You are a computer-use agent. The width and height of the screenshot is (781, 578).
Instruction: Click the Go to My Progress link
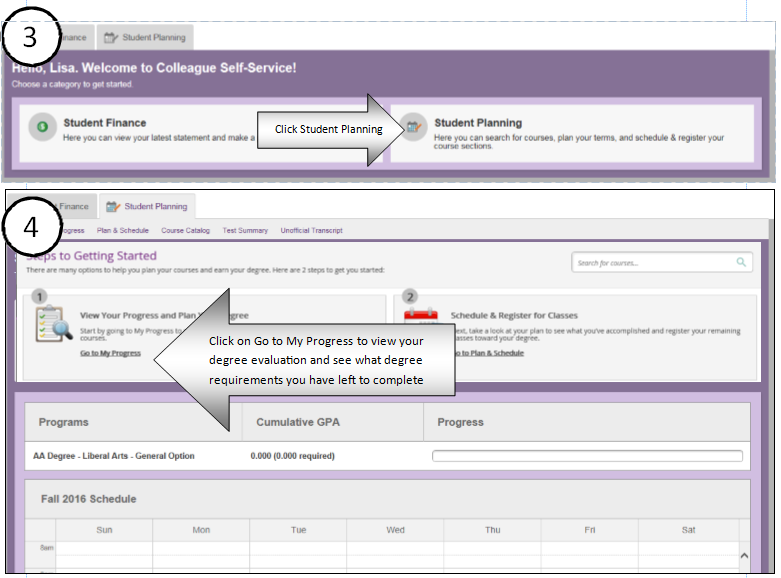tap(110, 353)
